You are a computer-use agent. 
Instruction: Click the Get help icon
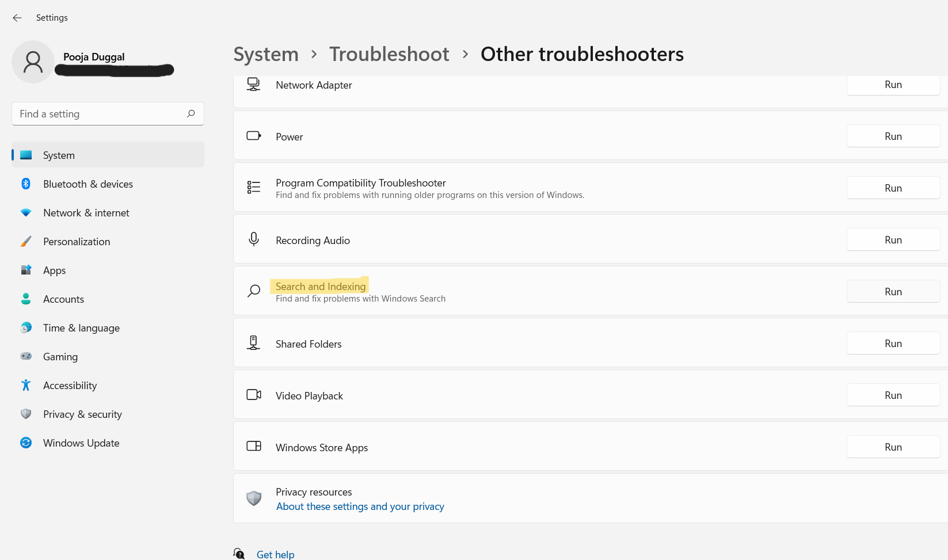pos(239,554)
